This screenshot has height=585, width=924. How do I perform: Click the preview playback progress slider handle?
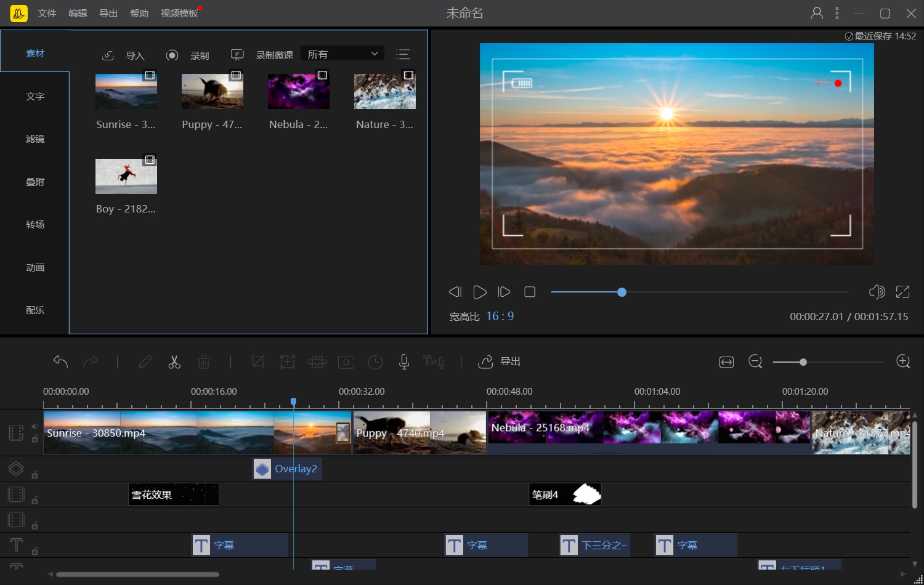pyautogui.click(x=622, y=292)
